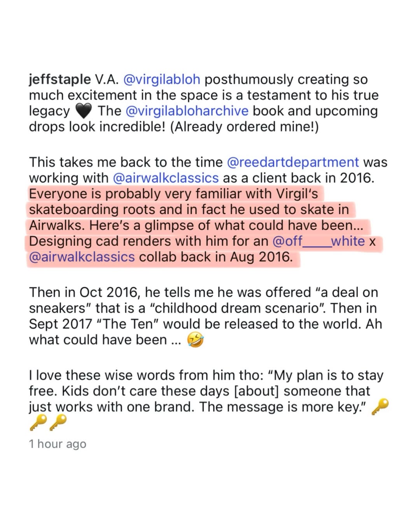The width and height of the screenshot is (420, 524).
Task: Open the @virgilabloh mention
Action: pos(161,79)
